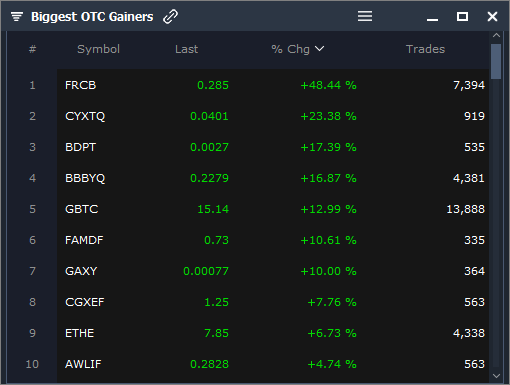Click the scrollbar down arrow
This screenshot has width=510, height=385.
(x=496, y=376)
